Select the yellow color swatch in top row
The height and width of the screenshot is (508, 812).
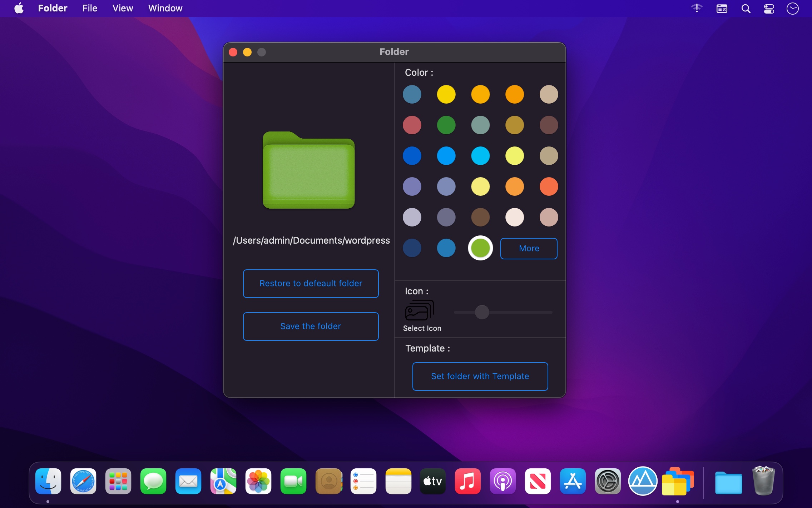(446, 94)
